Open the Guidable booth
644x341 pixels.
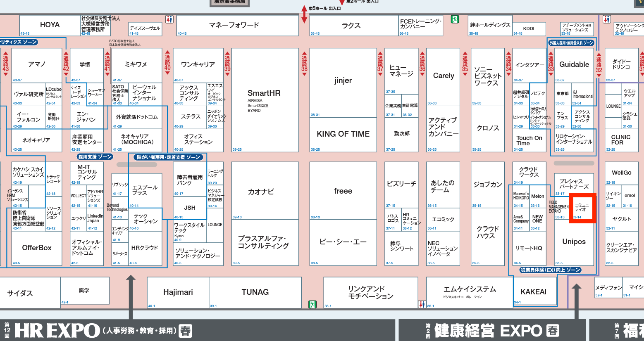[574, 65]
